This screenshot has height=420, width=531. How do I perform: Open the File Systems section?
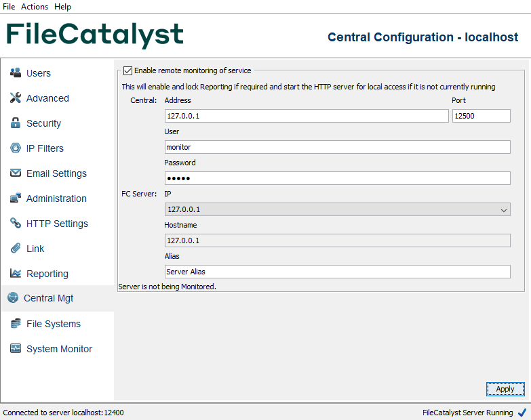(x=54, y=324)
